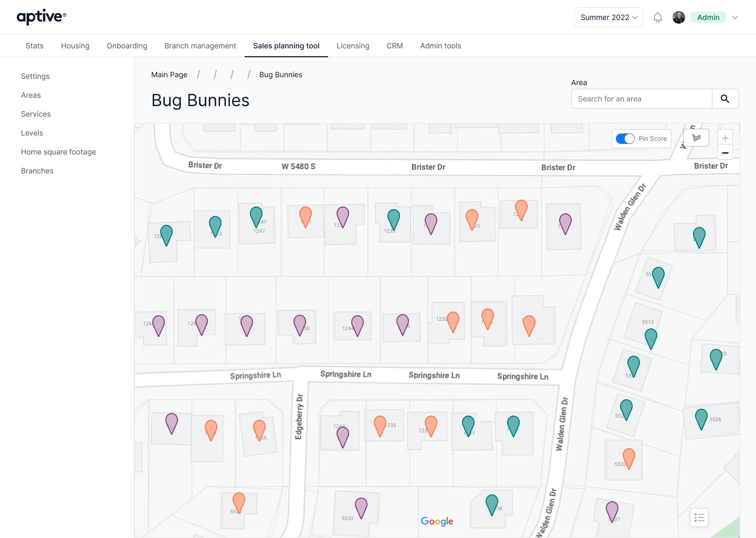Click teal pin at house 5526
This screenshot has width=756, height=538.
coord(701,419)
